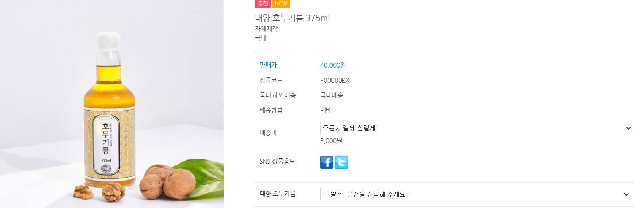Screen dimensions: 644x208
Task: Click the product title 대양 호두기름 375ml
Action: click(292, 18)
